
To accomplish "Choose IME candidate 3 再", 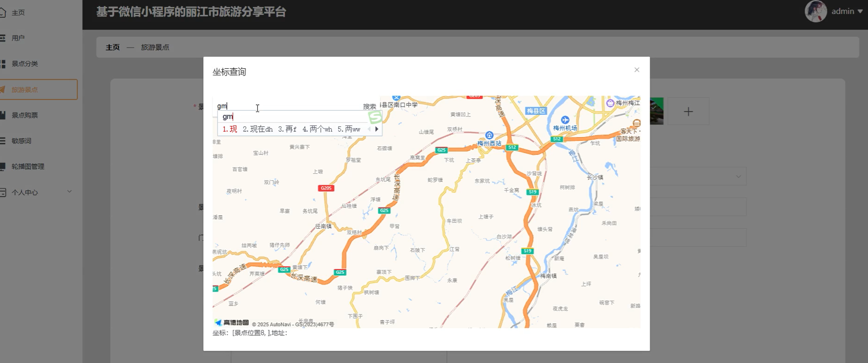I will tap(287, 129).
